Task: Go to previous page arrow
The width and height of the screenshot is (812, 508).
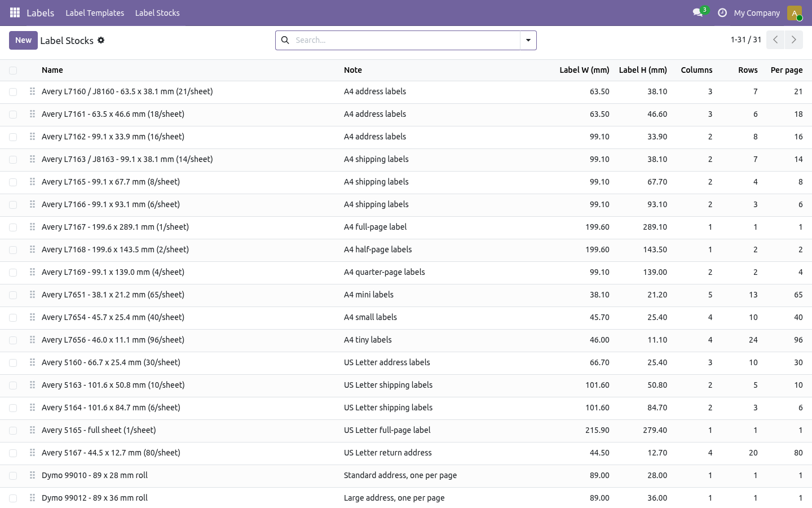Action: tap(775, 40)
